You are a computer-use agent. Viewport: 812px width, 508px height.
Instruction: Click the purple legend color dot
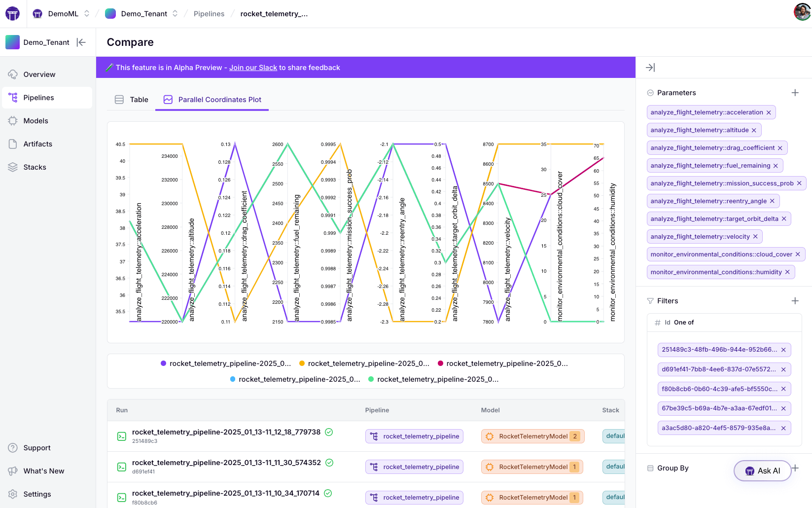coord(163,363)
